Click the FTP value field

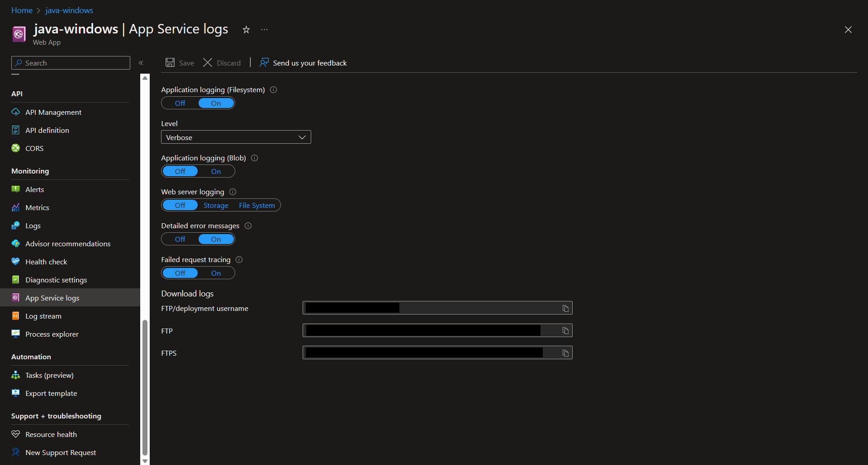[437, 331]
